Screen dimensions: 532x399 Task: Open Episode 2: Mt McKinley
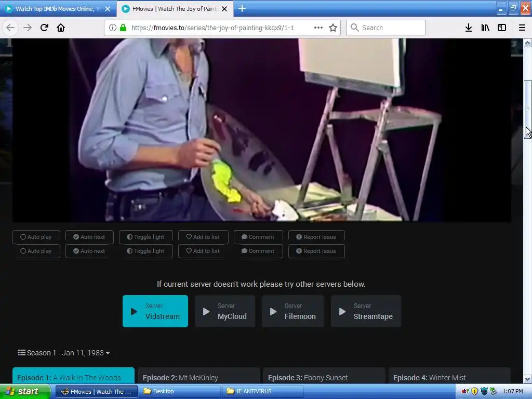click(199, 376)
